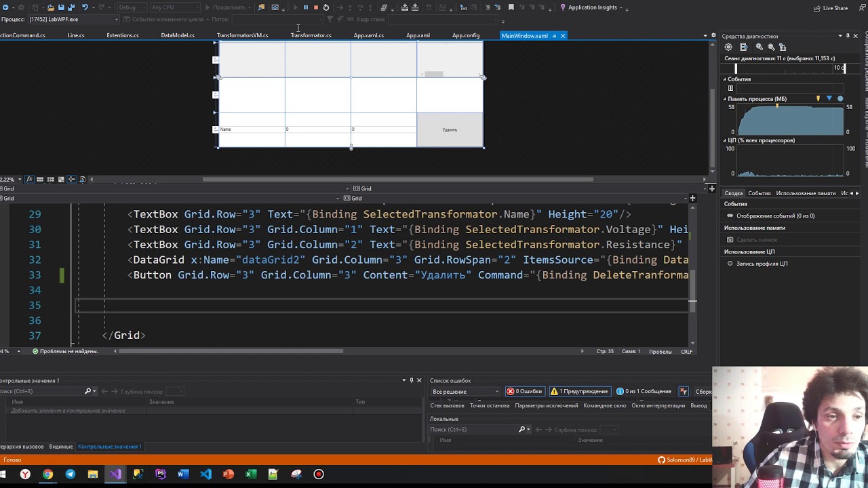868x488 pixels.
Task: Close the MainWindow.xaml tab
Action: 563,36
